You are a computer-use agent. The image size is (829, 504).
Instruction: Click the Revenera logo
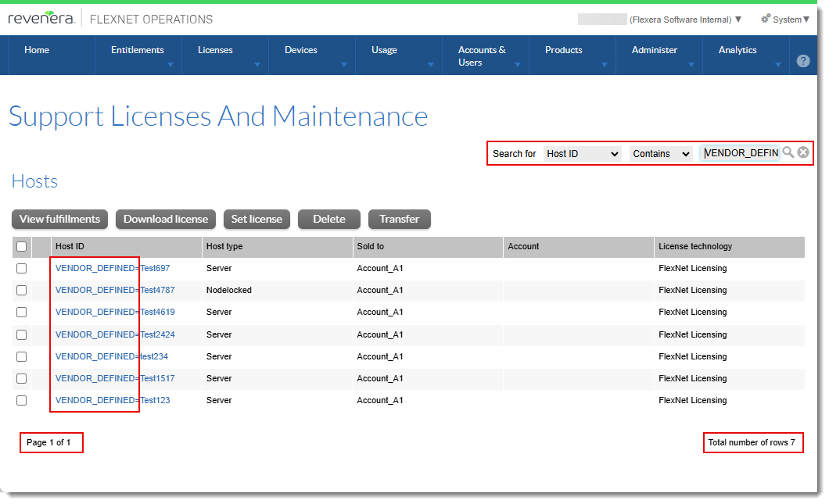[41, 19]
